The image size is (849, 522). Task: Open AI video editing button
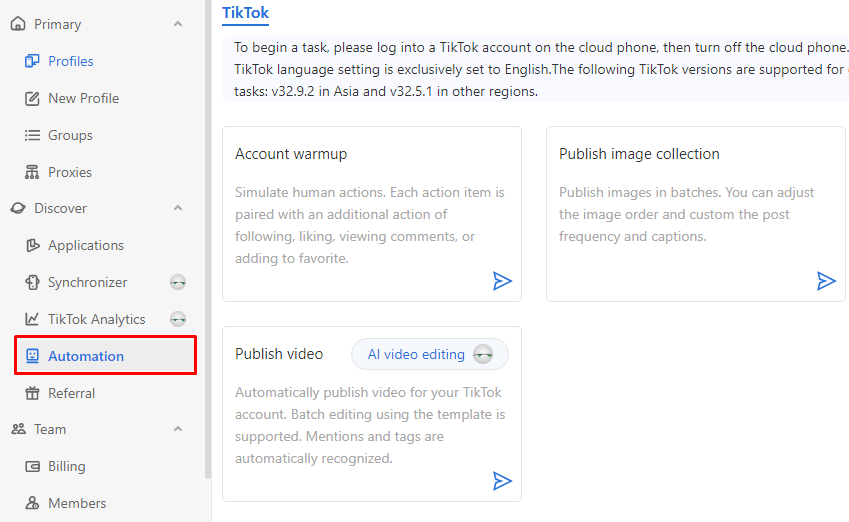pyautogui.click(x=430, y=355)
